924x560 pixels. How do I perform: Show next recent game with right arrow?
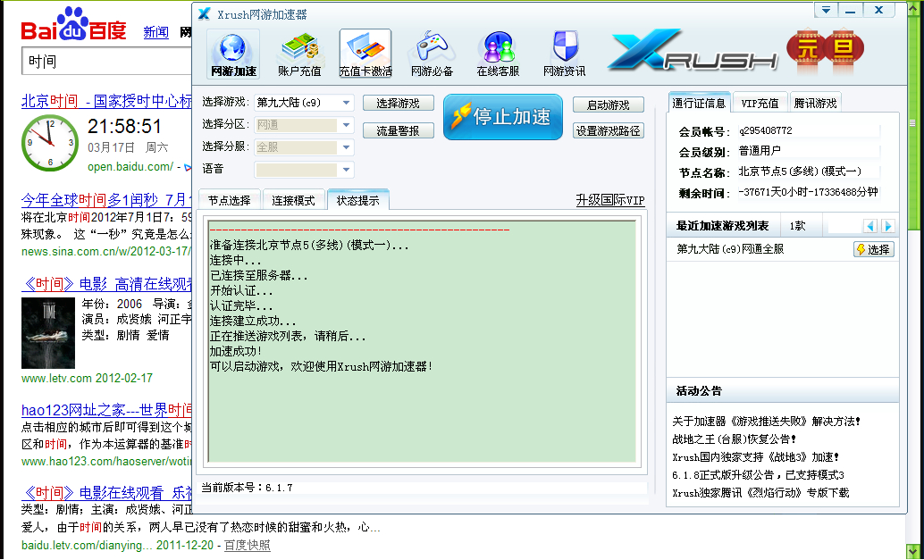888,226
